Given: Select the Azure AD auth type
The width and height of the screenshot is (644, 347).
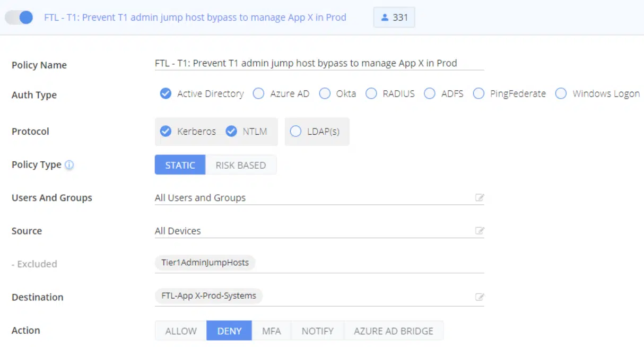Looking at the screenshot, I should coord(258,94).
